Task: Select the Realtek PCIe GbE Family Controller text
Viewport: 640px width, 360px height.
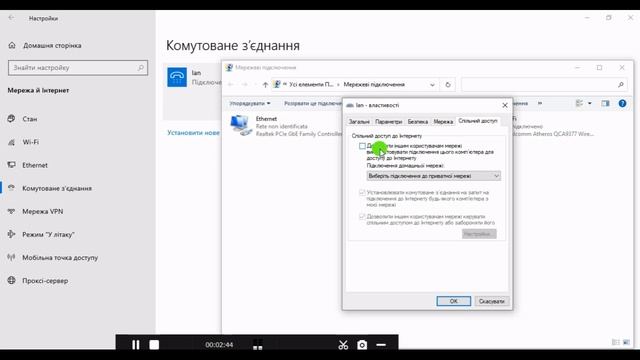Action: [299, 134]
